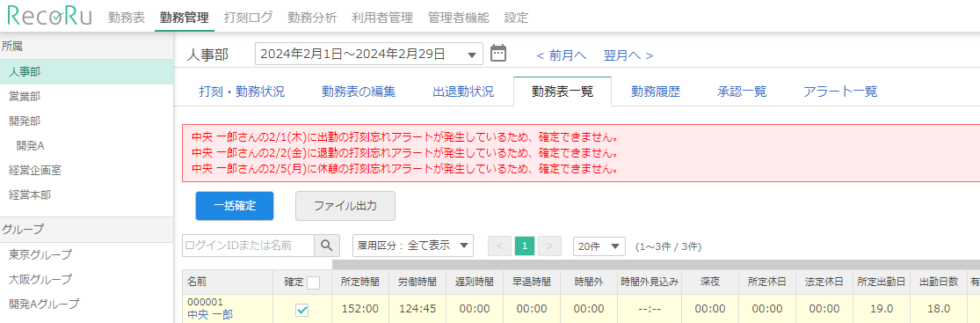The image size is (980, 323).
Task: Click the 152:00 所定時間 cell
Action: (360, 309)
